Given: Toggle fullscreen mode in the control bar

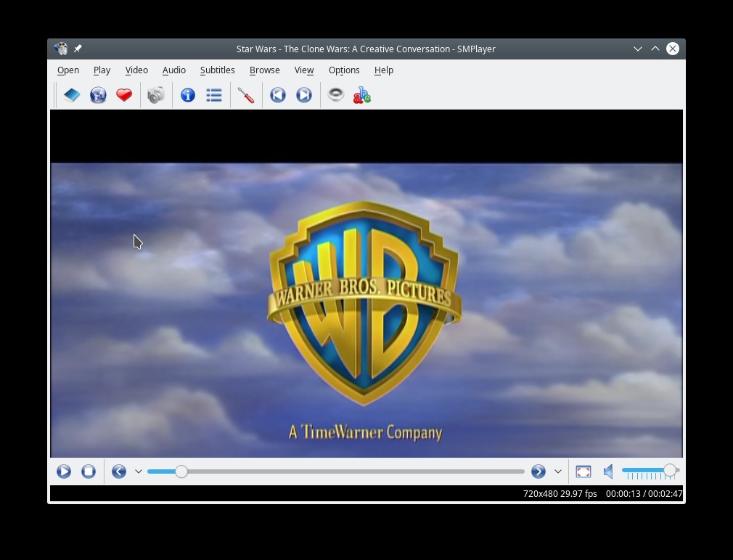Looking at the screenshot, I should [583, 472].
